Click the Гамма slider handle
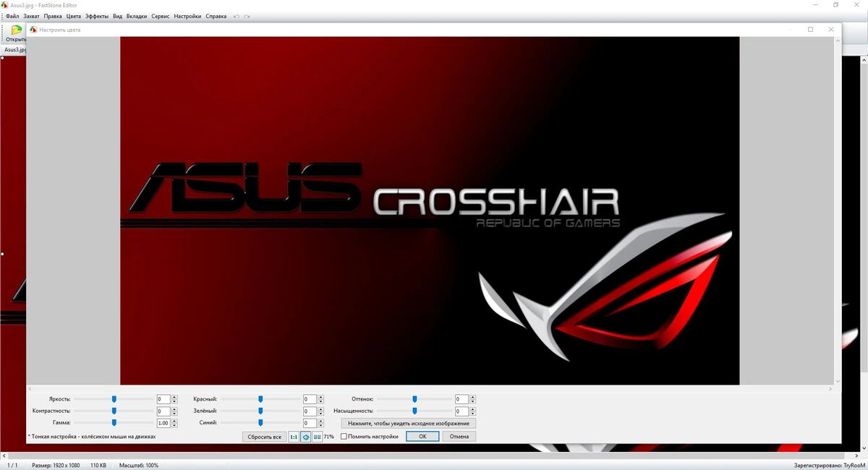Image resolution: width=868 pixels, height=470 pixels. tap(114, 423)
